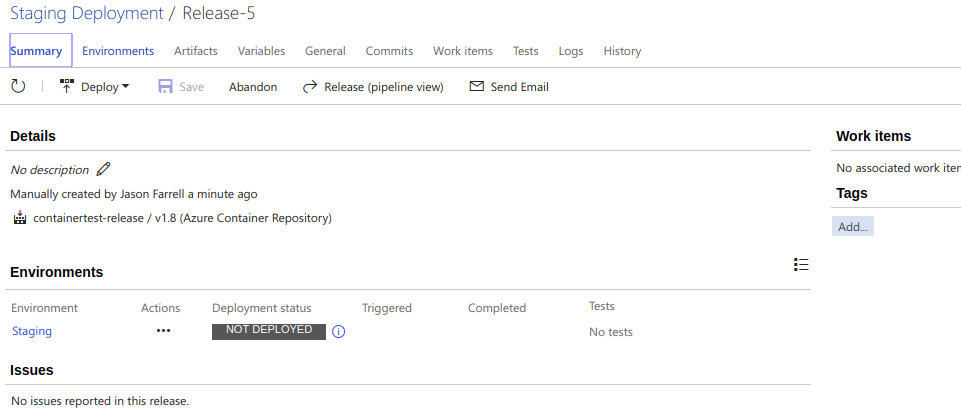Click the info icon beside NOT DEPLOYED

(338, 331)
